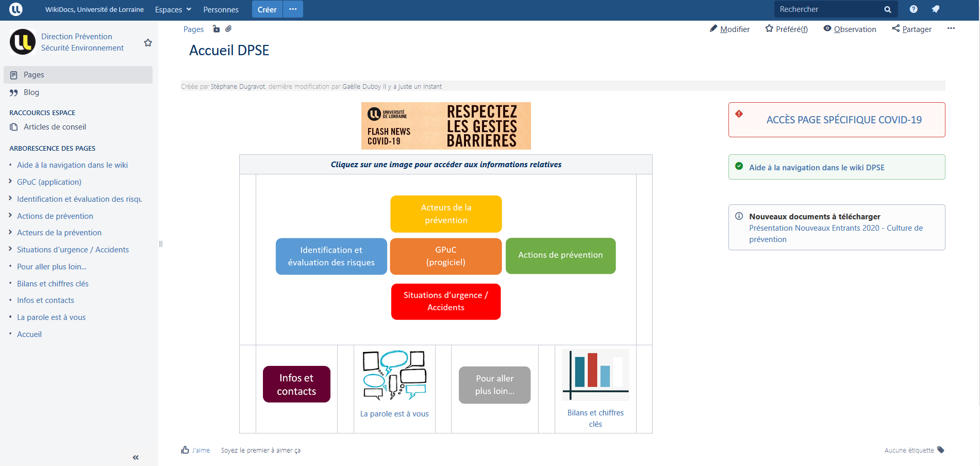Click the Créer button
The width and height of the screenshot is (980, 466).
coord(267,9)
